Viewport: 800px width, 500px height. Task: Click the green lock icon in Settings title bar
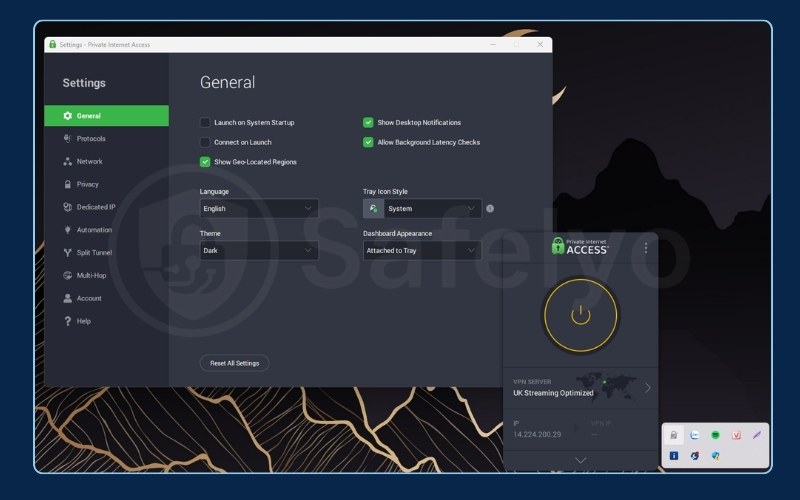53,44
